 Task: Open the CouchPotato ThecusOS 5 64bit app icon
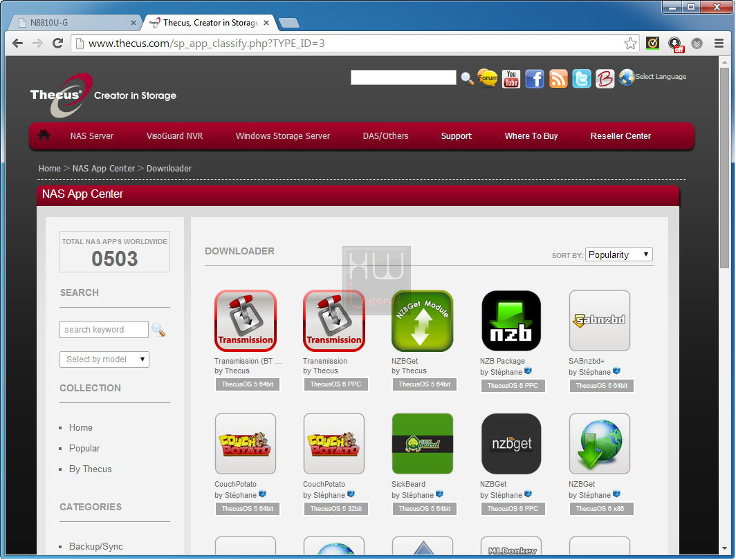pos(245,444)
